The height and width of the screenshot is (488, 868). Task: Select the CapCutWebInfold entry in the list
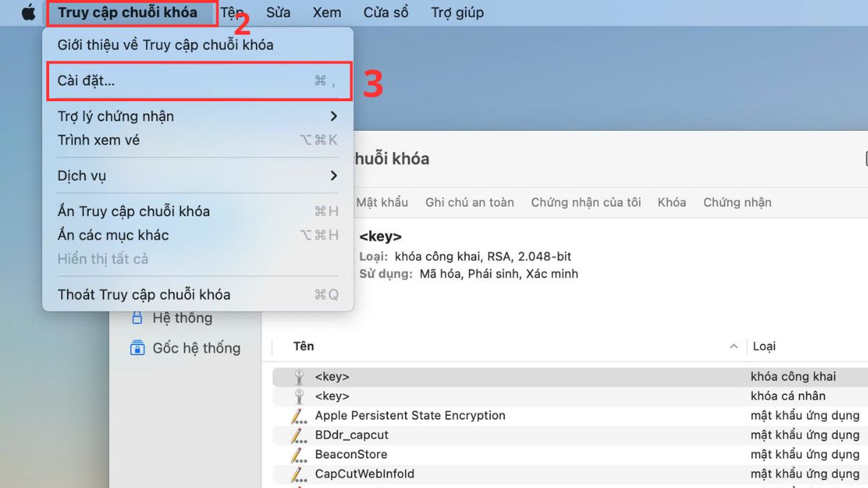coord(365,474)
